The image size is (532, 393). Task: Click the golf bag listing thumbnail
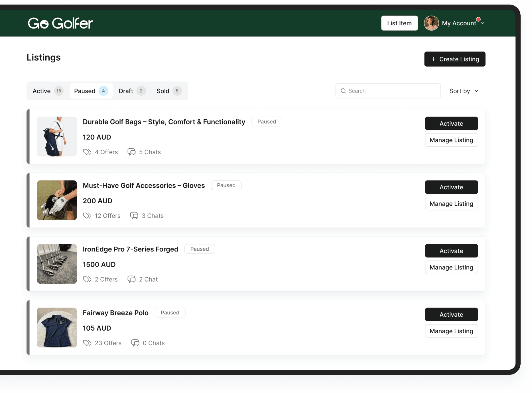pos(57,137)
